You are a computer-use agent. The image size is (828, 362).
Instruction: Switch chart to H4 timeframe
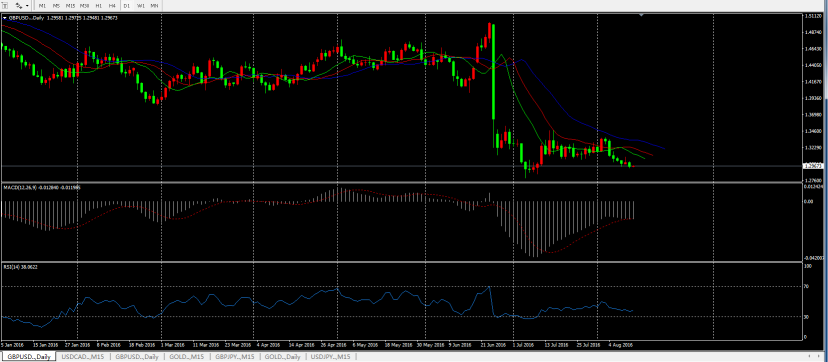112,5
